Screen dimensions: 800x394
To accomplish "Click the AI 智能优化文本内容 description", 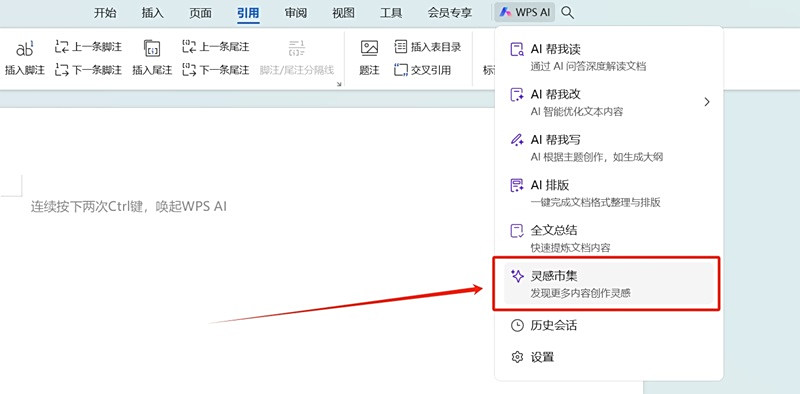I will (x=577, y=112).
